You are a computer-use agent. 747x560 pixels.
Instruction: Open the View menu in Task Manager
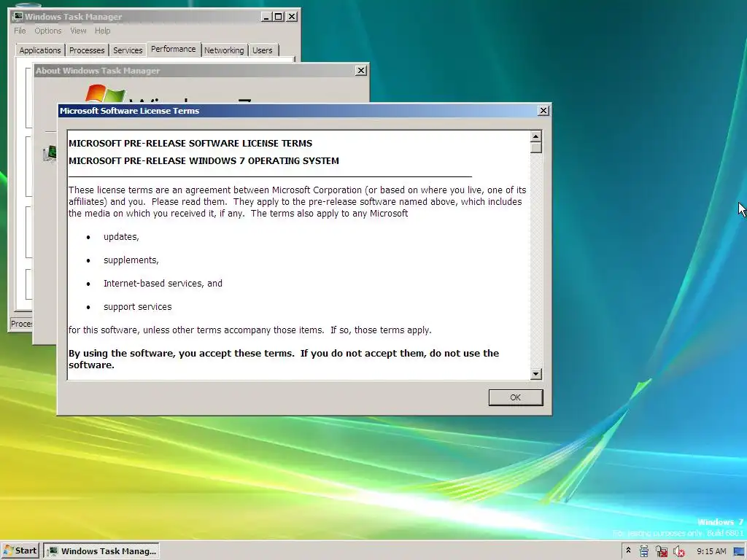click(78, 31)
